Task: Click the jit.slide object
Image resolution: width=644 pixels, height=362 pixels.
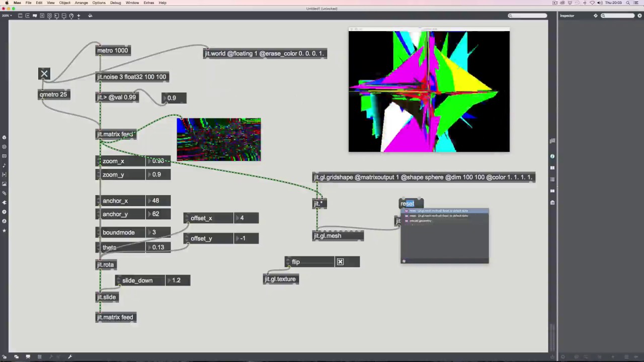Action: [106, 297]
